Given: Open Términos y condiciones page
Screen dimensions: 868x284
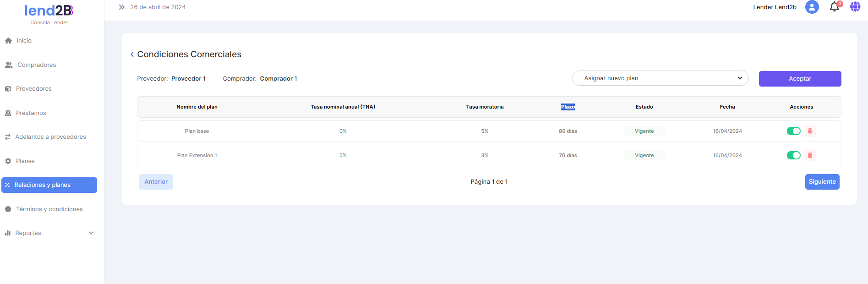Looking at the screenshot, I should [49, 209].
